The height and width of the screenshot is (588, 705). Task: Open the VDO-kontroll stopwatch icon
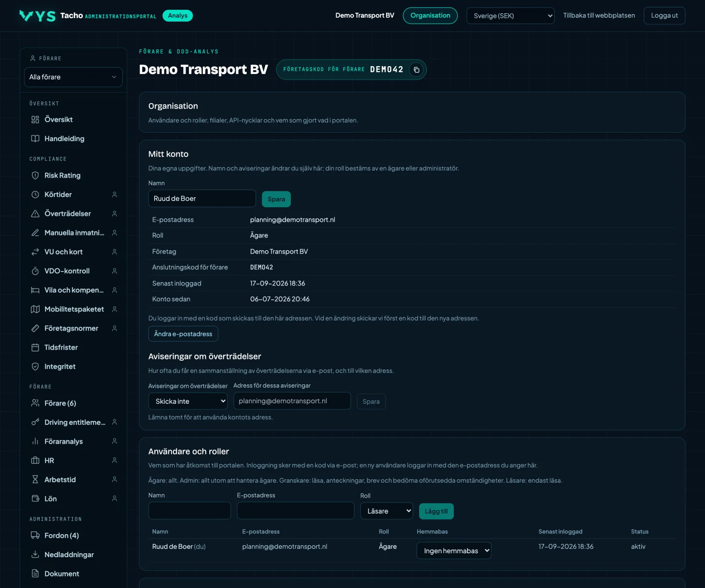coord(35,271)
